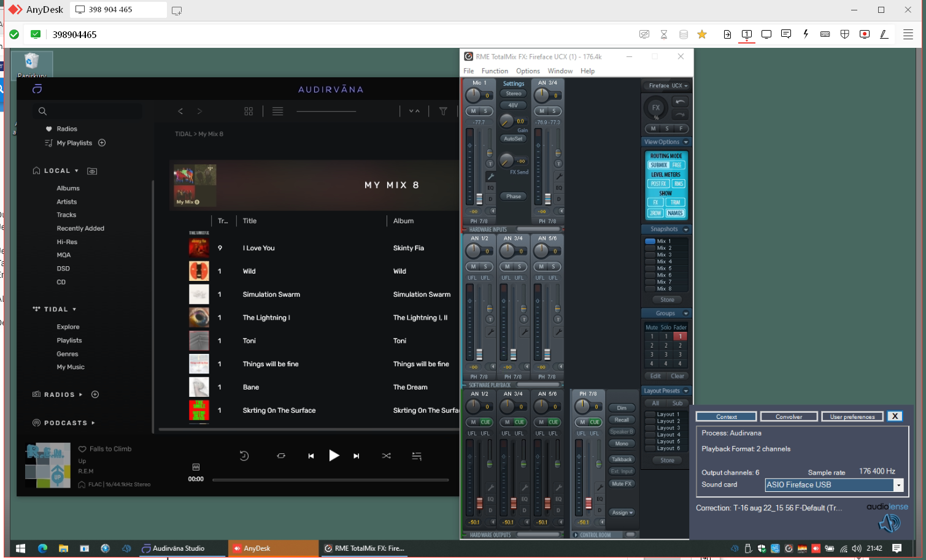Enable Talkback in control room
Screen dimensions: 926x560
[622, 459]
